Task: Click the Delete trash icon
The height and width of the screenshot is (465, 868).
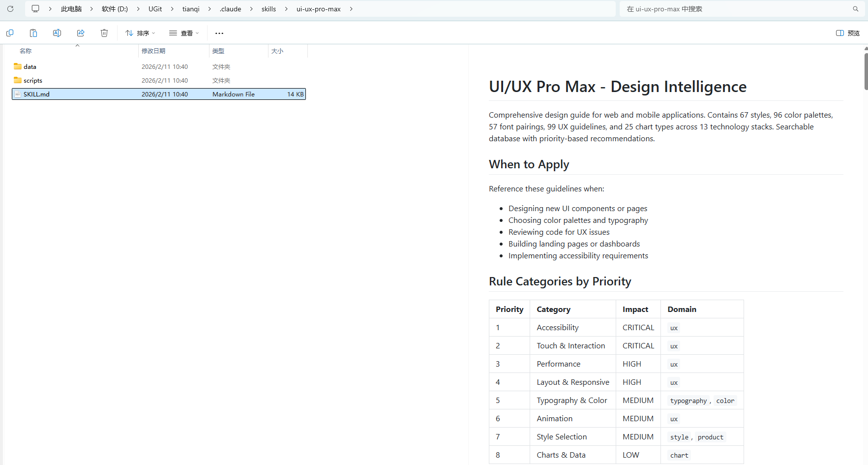Action: pyautogui.click(x=104, y=33)
